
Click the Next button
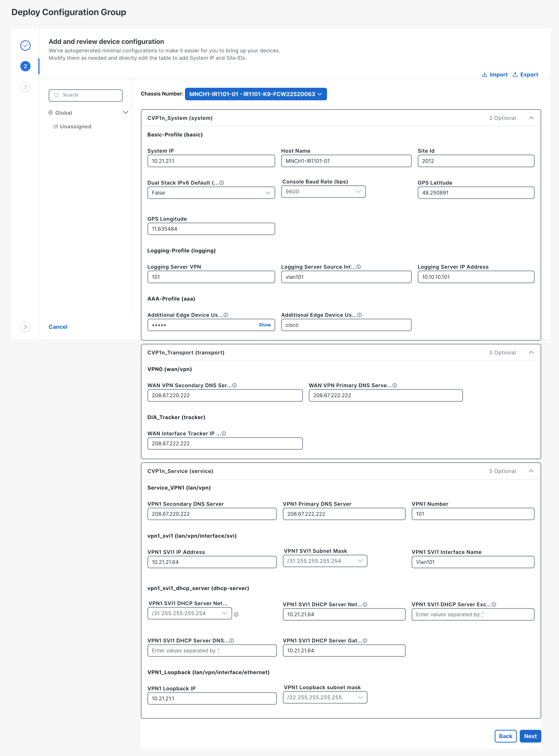coord(530,736)
